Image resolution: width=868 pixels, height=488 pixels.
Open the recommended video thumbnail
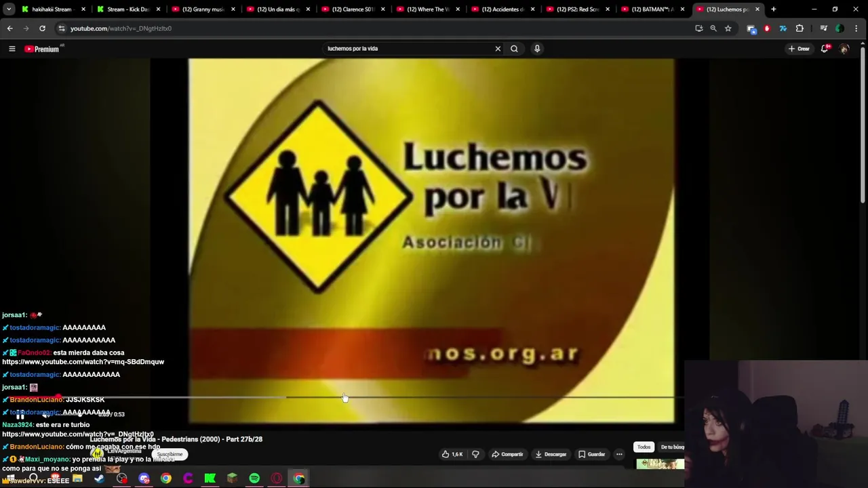coord(660,464)
